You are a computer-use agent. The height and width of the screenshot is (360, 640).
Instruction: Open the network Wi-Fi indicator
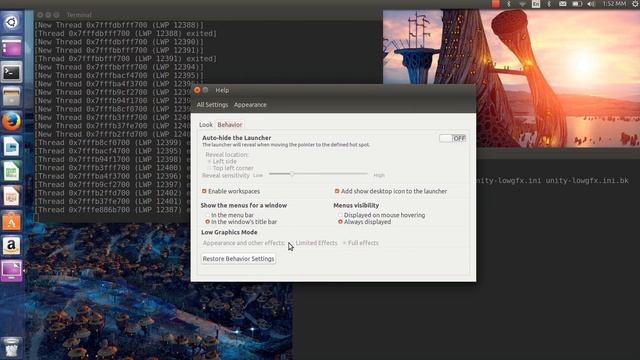pos(522,4)
